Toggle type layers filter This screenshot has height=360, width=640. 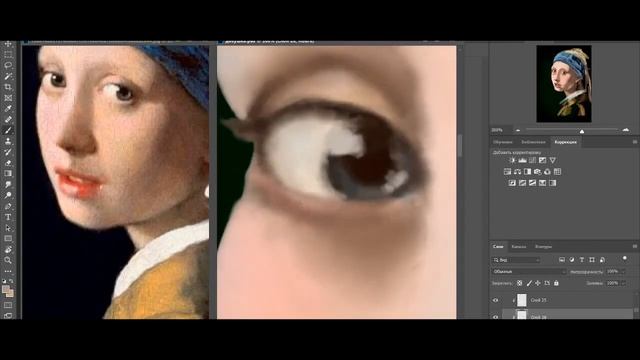coord(582,260)
